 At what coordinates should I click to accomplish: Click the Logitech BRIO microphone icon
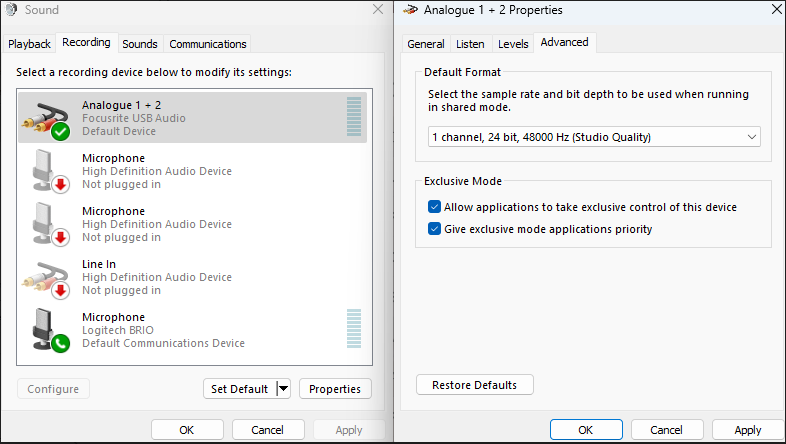(x=50, y=330)
